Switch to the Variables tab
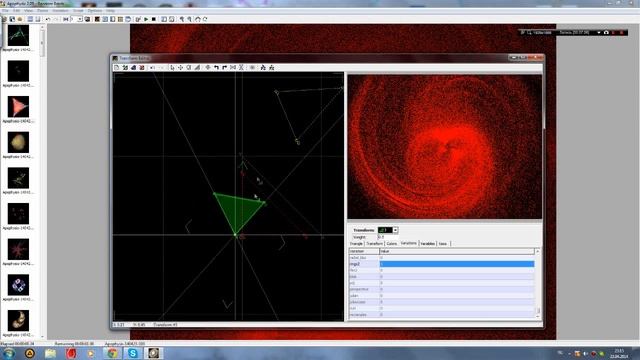Viewport: 640px width, 360px height. (428, 244)
